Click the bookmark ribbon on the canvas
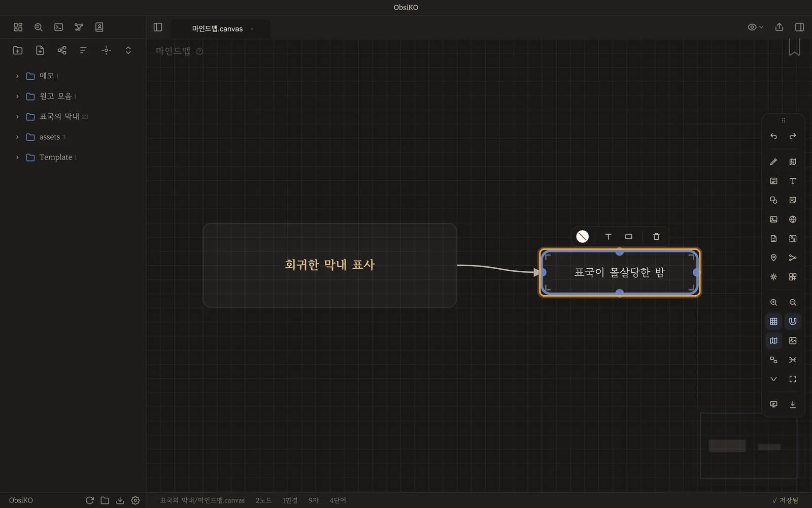Viewport: 812px width, 508px height. pyautogui.click(x=794, y=47)
